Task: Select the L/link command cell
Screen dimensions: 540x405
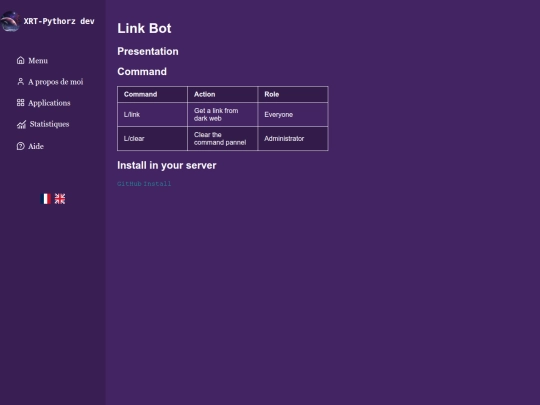Action: pyautogui.click(x=152, y=115)
